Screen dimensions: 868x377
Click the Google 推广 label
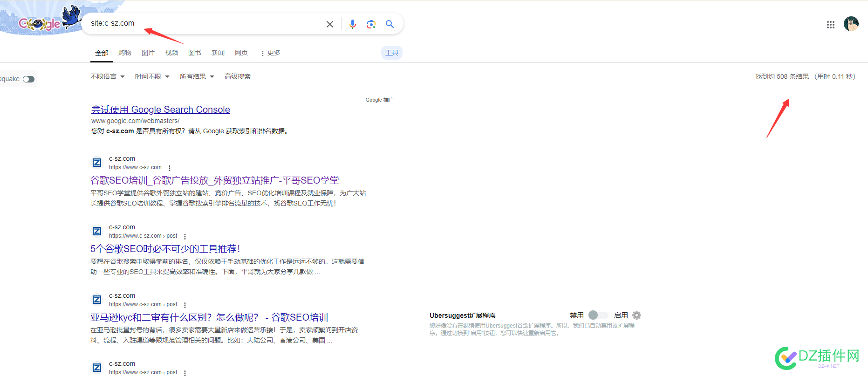pos(380,100)
